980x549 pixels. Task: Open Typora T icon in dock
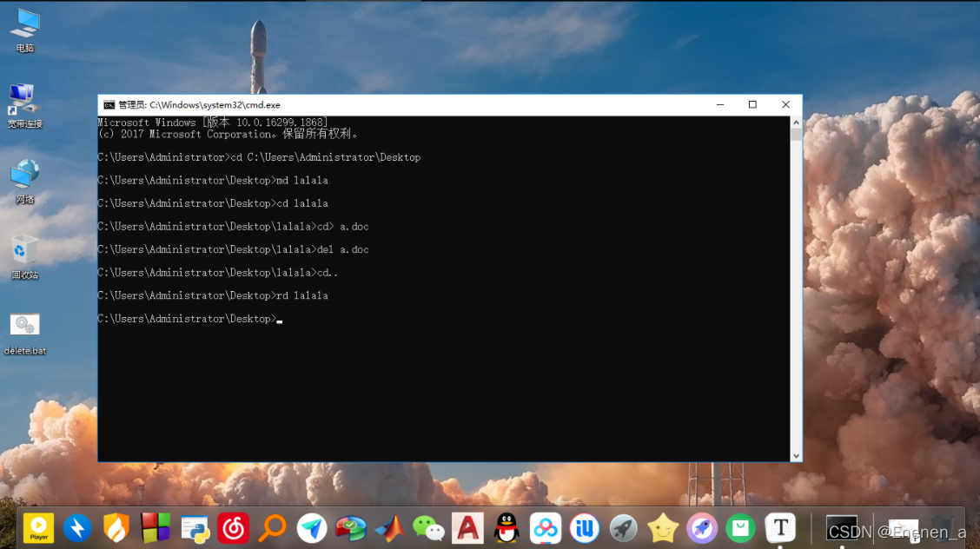(x=780, y=527)
